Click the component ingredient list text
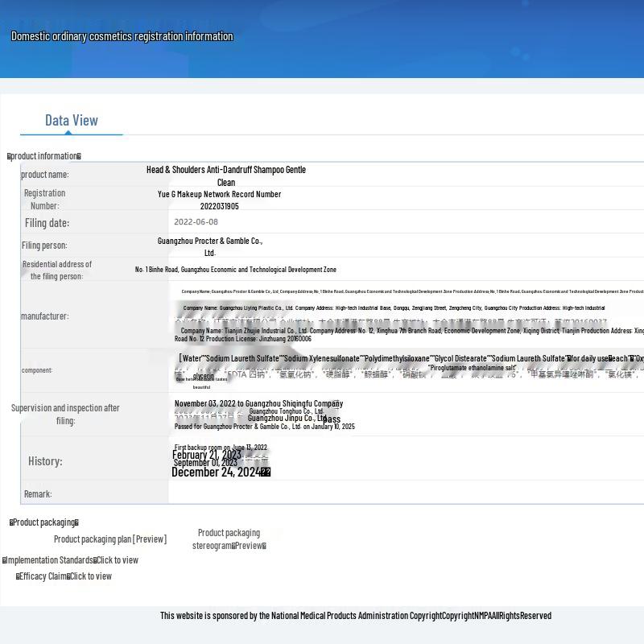 click(402, 359)
